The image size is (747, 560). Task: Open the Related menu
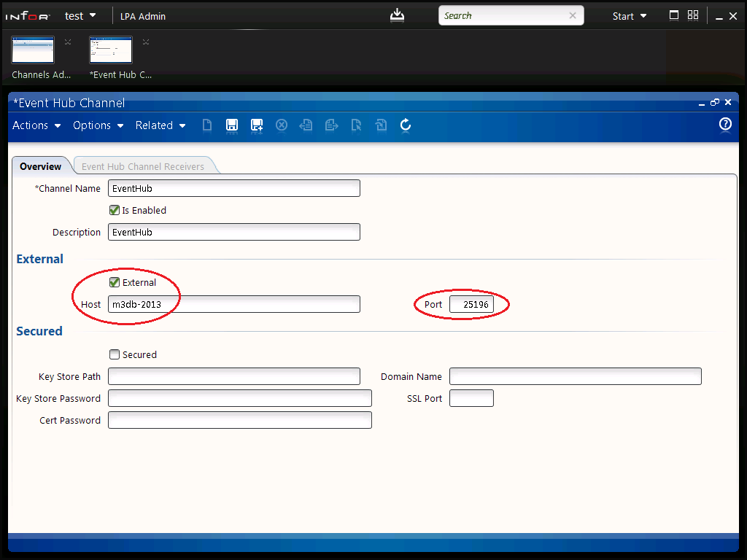(160, 125)
